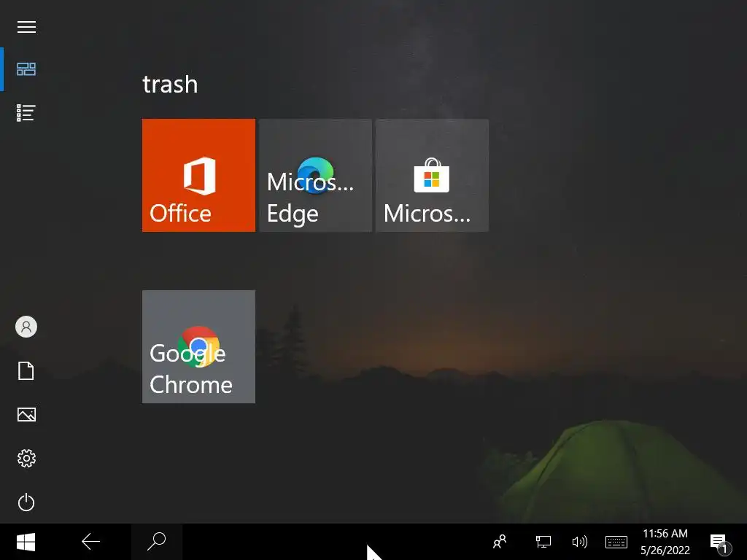Click the Windows Start button
Viewport: 747px width, 560px height.
pyautogui.click(x=26, y=542)
